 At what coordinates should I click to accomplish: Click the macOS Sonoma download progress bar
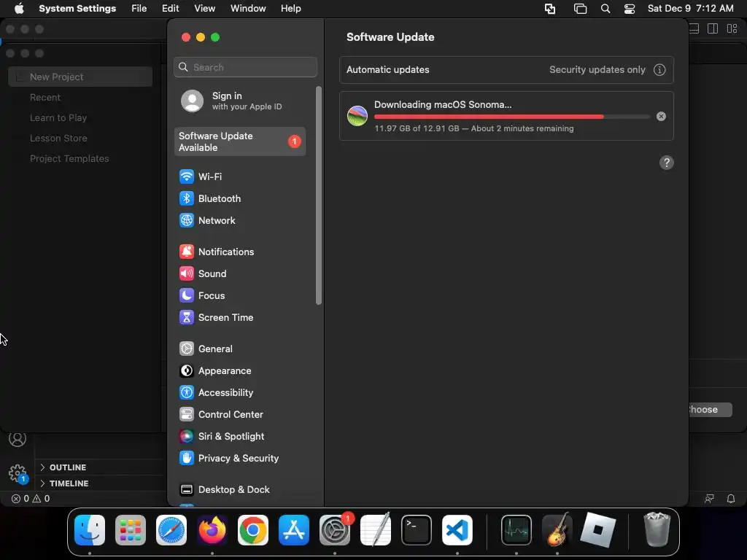pos(511,117)
